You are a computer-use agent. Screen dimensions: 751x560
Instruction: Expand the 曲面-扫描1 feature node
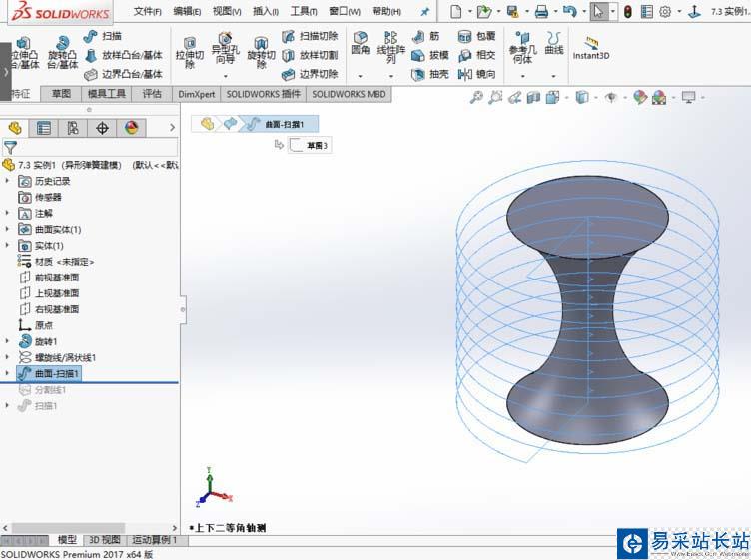[7, 373]
